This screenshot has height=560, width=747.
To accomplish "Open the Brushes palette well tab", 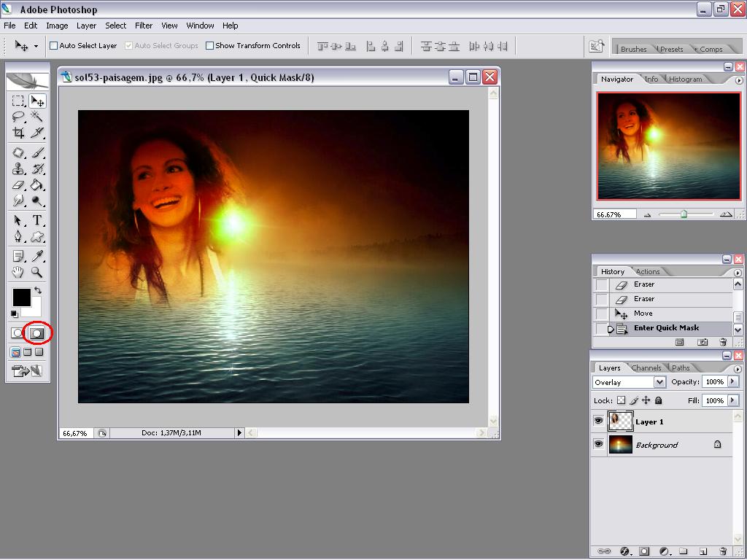I will click(x=633, y=49).
